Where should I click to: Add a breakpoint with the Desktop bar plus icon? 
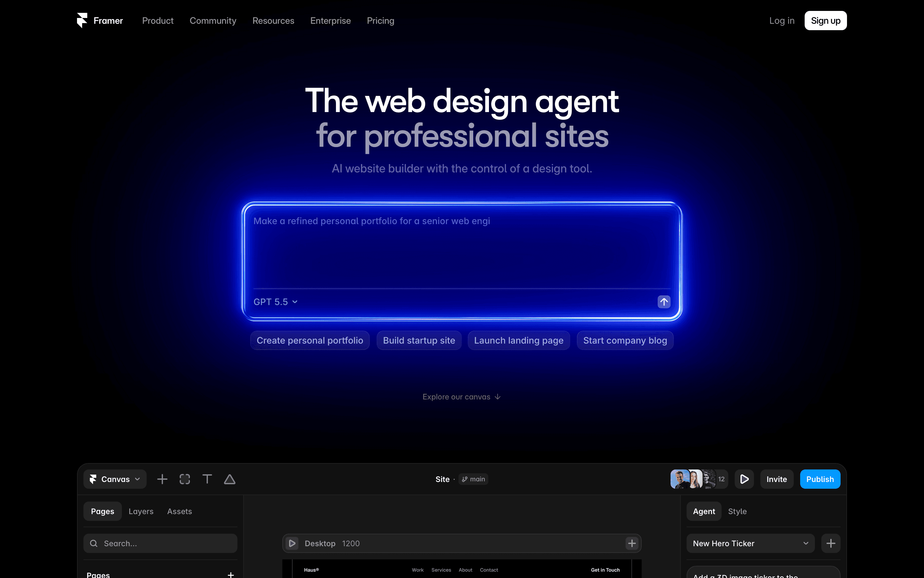click(x=632, y=543)
